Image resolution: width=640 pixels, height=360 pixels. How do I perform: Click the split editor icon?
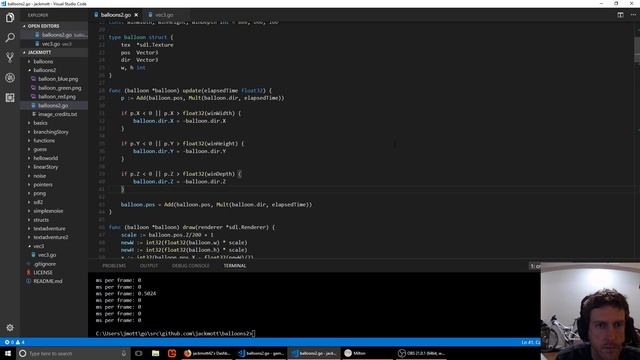click(620, 15)
